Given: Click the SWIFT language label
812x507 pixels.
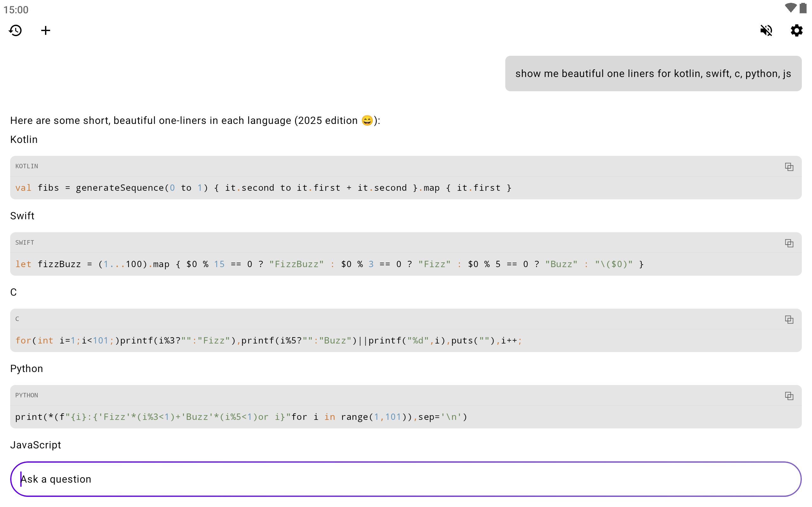Looking at the screenshot, I should point(25,243).
